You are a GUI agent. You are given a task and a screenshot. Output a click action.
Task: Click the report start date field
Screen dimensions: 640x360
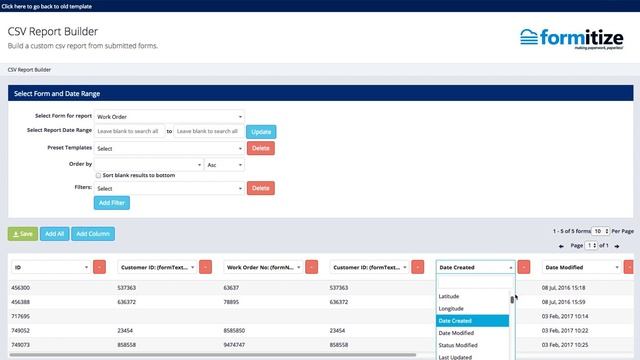pos(129,131)
